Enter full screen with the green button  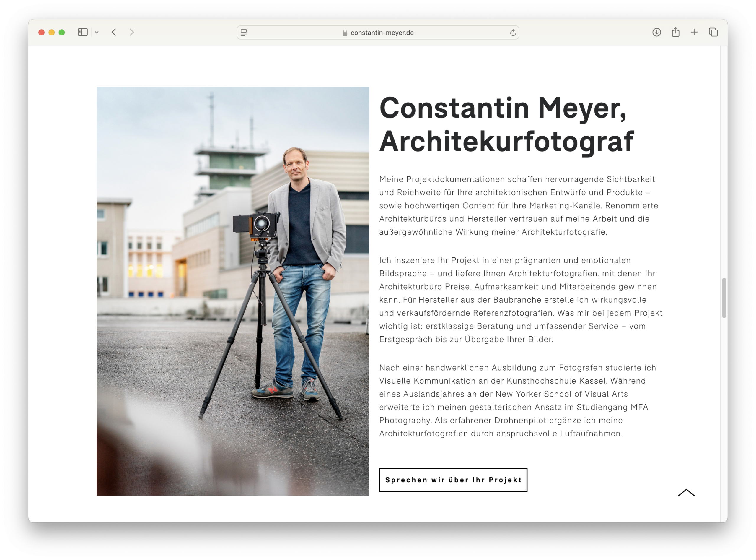[x=62, y=32]
